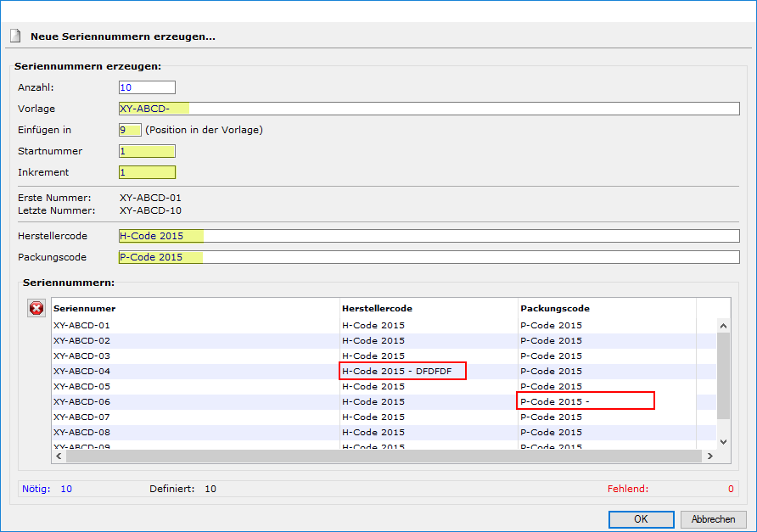This screenshot has width=757, height=532.
Task: Click the Packungscode input field
Action: (429, 257)
